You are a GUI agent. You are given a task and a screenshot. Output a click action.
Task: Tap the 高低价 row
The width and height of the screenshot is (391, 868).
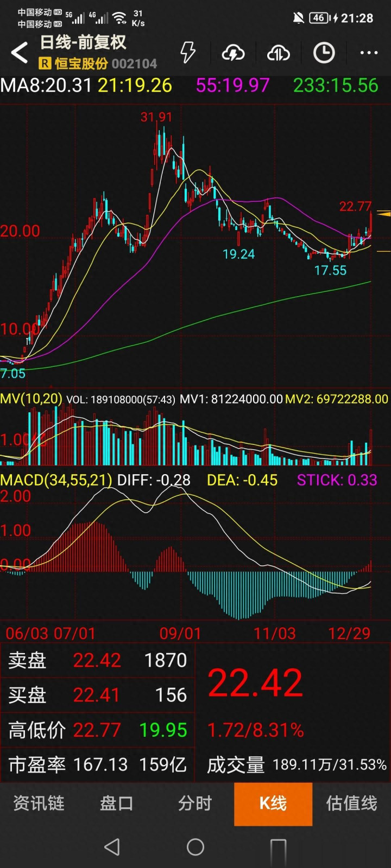coord(98,730)
